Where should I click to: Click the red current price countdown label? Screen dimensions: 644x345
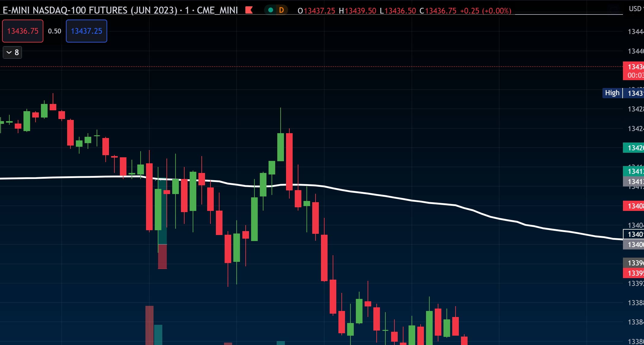coord(633,71)
